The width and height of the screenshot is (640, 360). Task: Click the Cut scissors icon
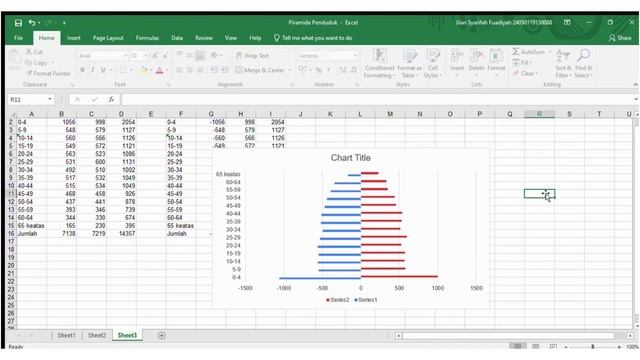click(29, 52)
